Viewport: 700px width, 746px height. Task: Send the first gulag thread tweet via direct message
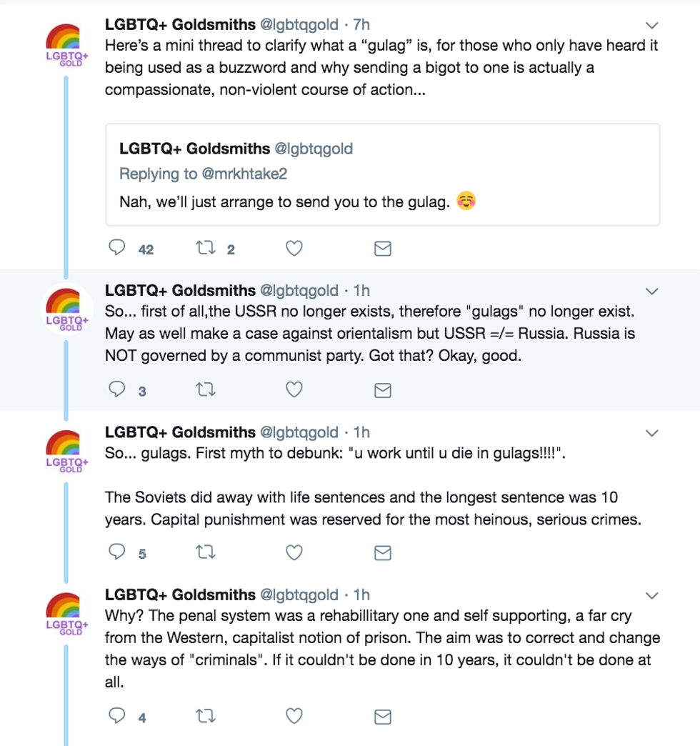(x=383, y=248)
